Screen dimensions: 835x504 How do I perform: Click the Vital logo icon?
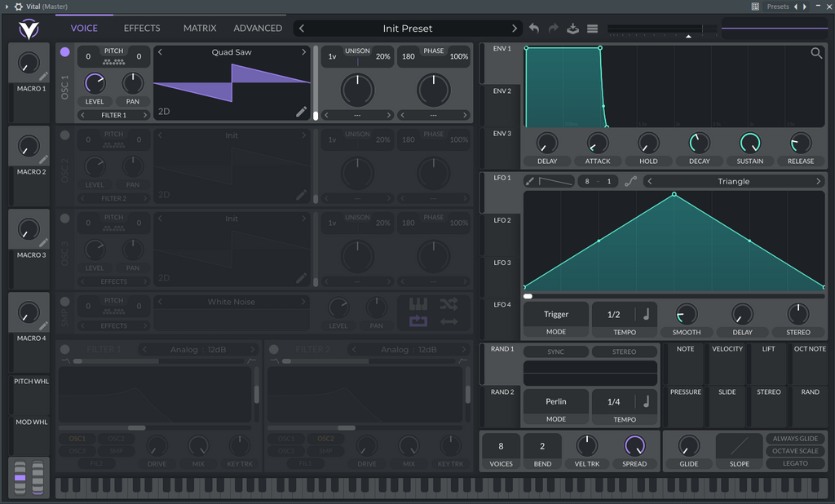(x=29, y=29)
